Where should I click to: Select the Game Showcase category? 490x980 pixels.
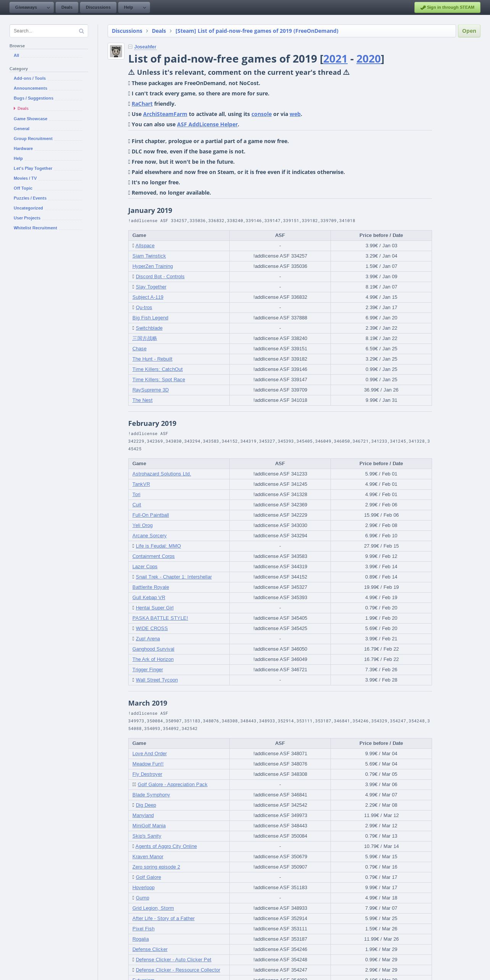point(31,119)
